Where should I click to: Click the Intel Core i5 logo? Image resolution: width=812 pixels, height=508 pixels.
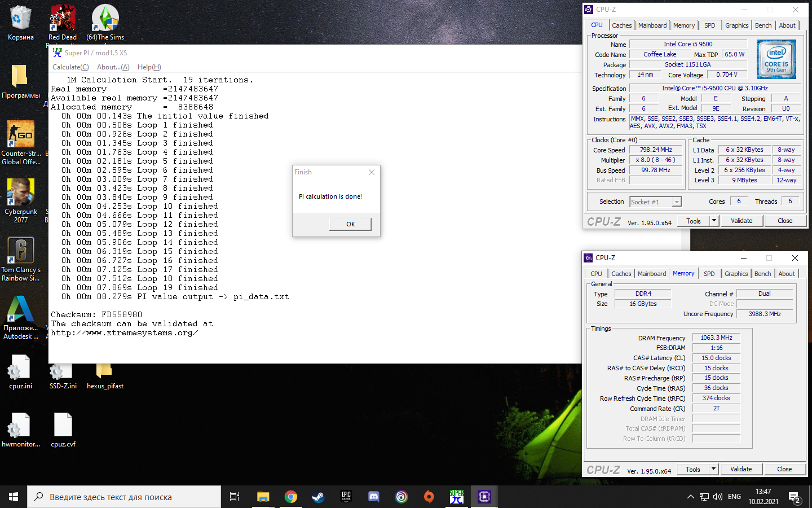(776, 59)
